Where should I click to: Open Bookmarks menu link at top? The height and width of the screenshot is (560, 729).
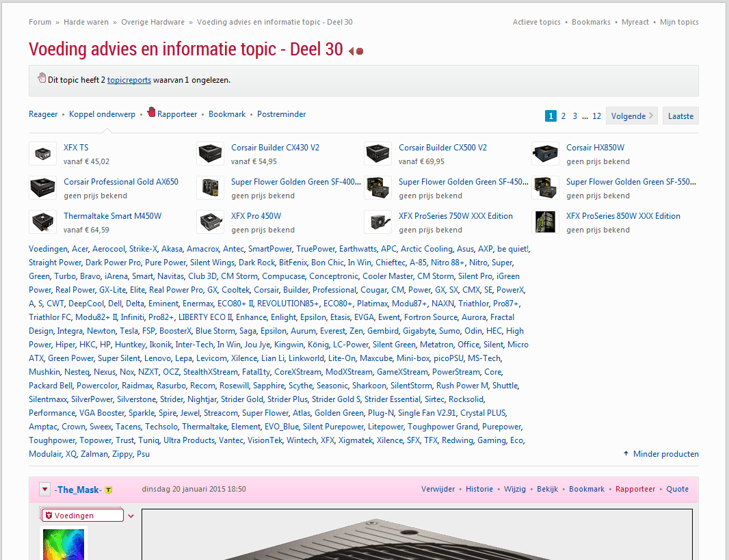(x=591, y=22)
